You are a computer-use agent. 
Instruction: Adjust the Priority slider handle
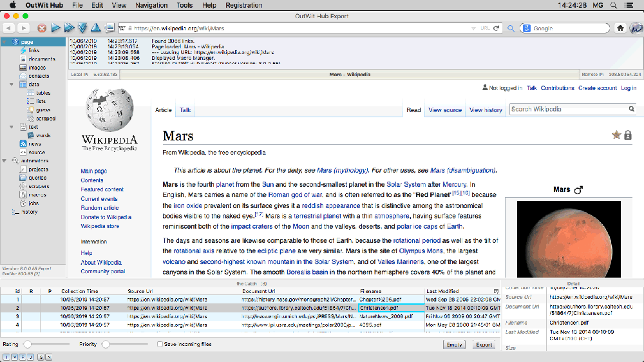tap(106, 345)
